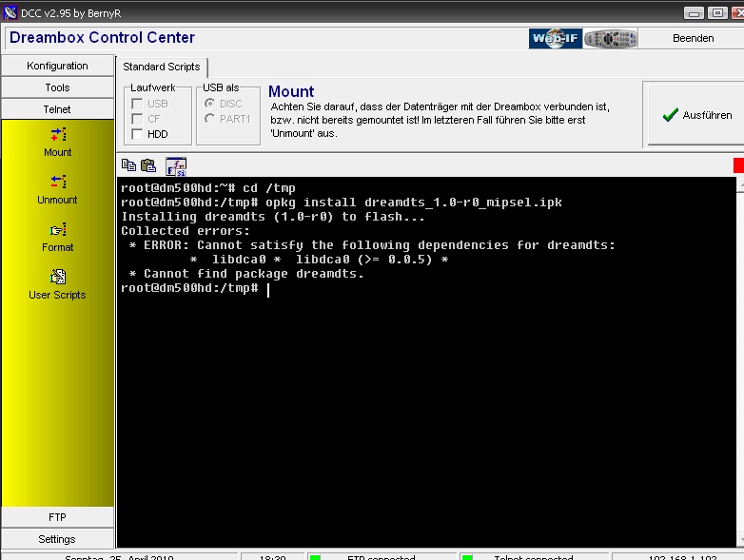Image resolution: width=744 pixels, height=560 pixels.
Task: Select the Mount script icon
Action: [x=58, y=135]
